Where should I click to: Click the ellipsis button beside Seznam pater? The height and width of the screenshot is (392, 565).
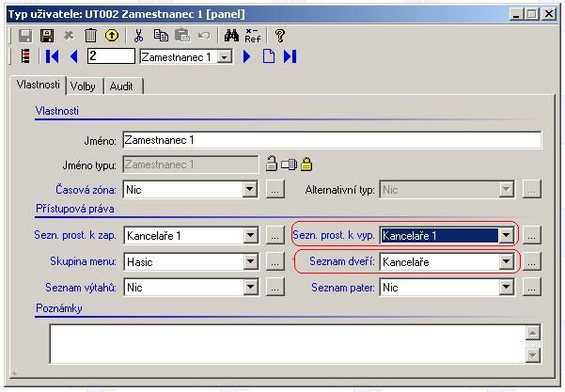point(531,288)
